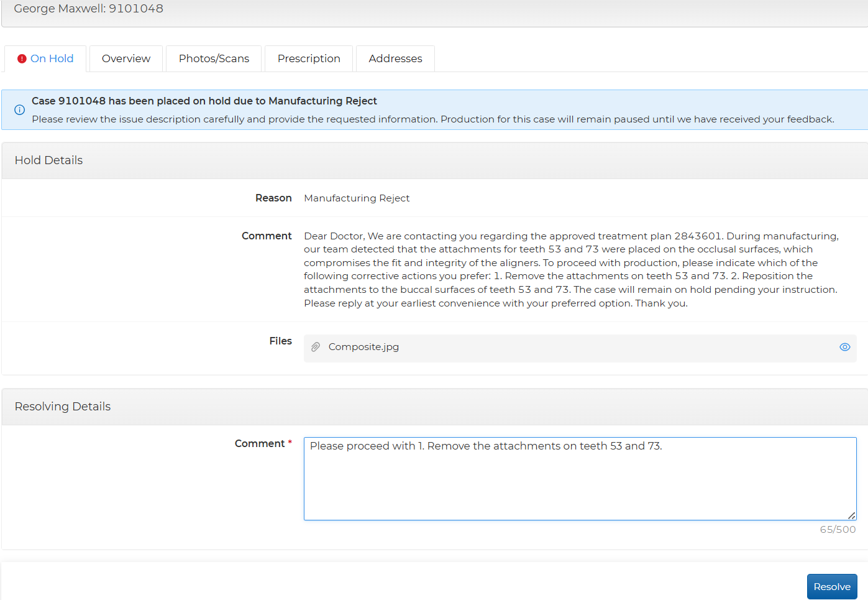
Task: Open the Prescription tab
Action: click(x=309, y=58)
